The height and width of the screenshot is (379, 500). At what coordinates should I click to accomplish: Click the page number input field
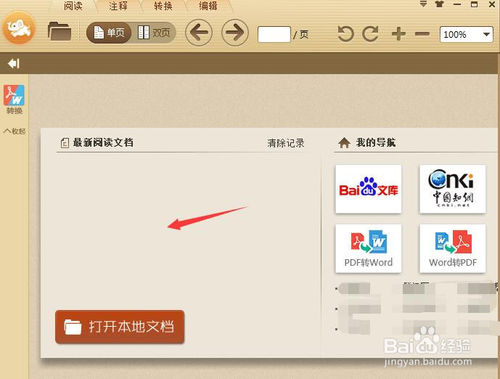[x=274, y=34]
